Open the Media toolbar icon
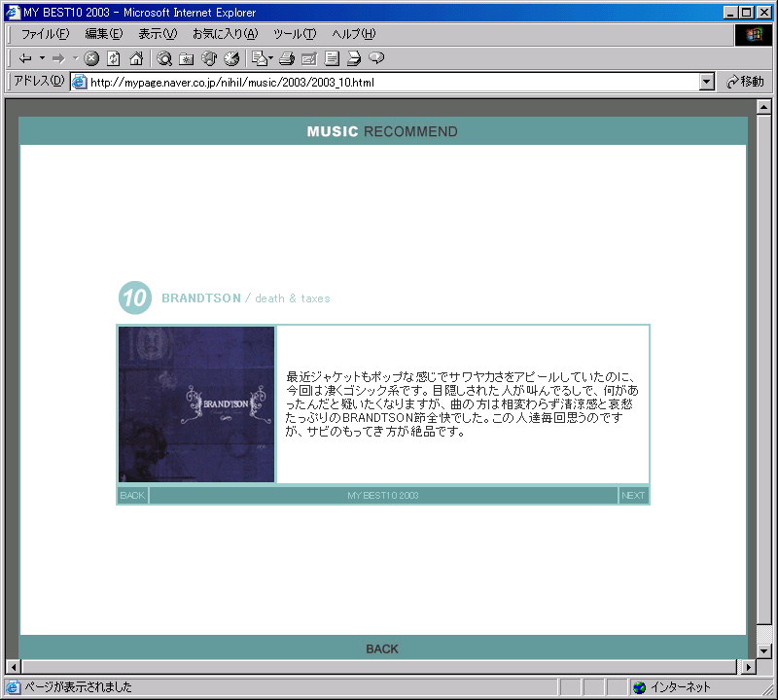The height and width of the screenshot is (700, 778). pos(209,58)
